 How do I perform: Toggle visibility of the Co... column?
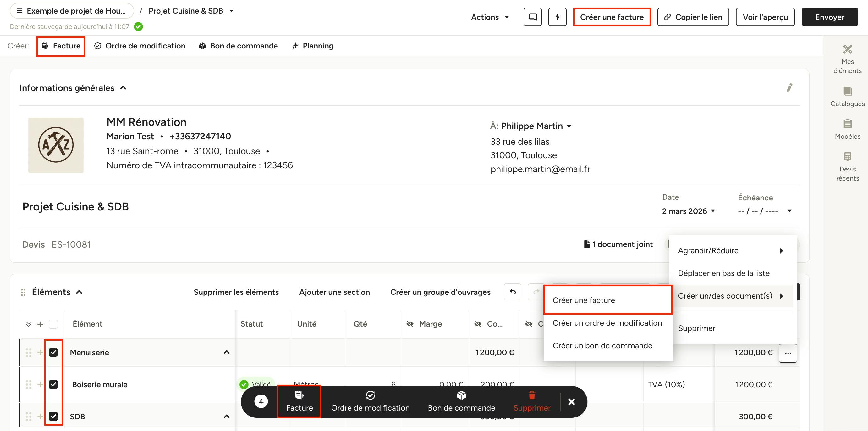click(478, 324)
